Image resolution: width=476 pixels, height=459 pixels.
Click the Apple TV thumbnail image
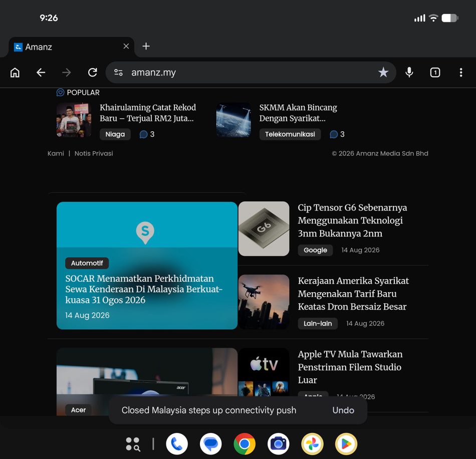(264, 372)
